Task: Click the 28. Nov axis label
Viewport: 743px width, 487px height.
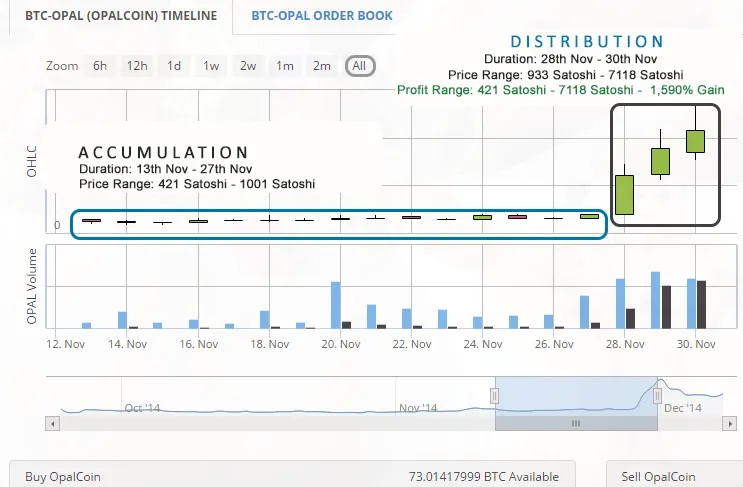Action: coord(625,344)
